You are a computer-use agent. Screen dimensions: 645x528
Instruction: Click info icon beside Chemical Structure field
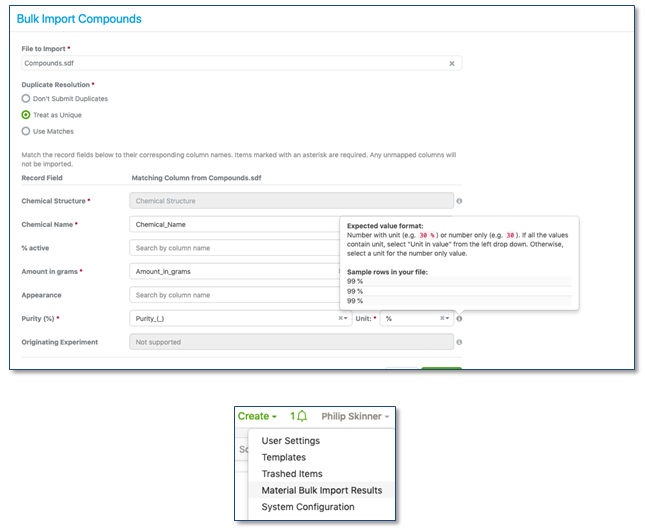(459, 201)
